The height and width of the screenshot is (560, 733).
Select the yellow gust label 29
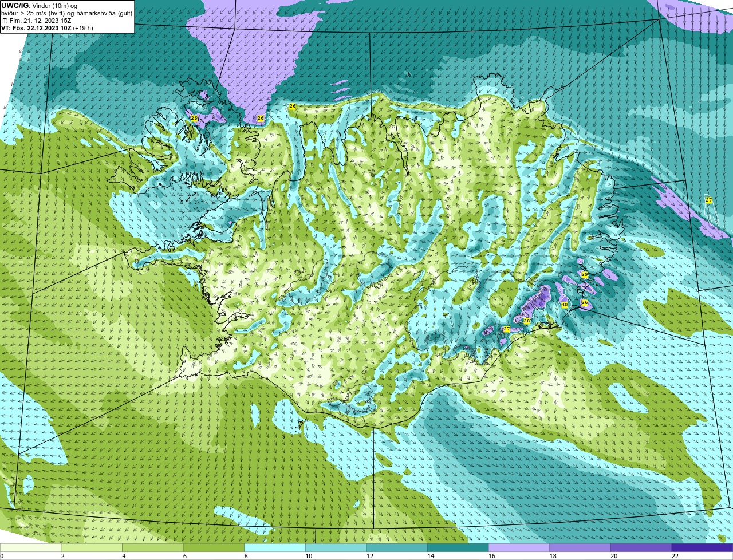click(x=585, y=275)
